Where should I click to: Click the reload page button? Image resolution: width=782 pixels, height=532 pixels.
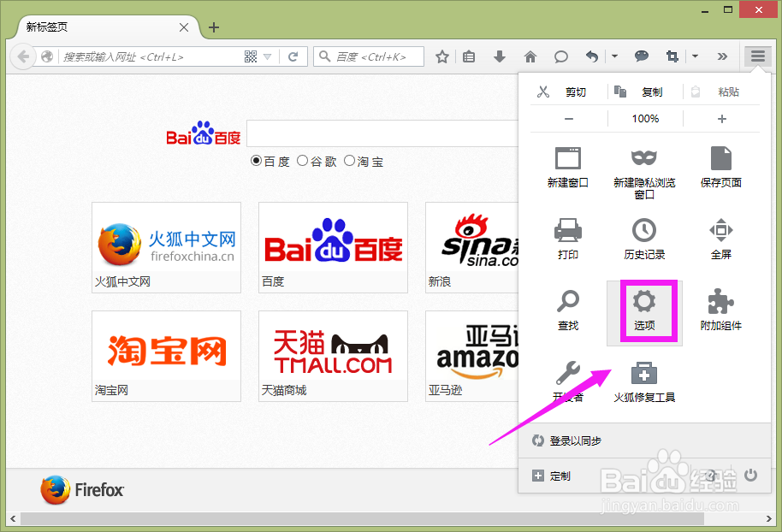point(293,56)
